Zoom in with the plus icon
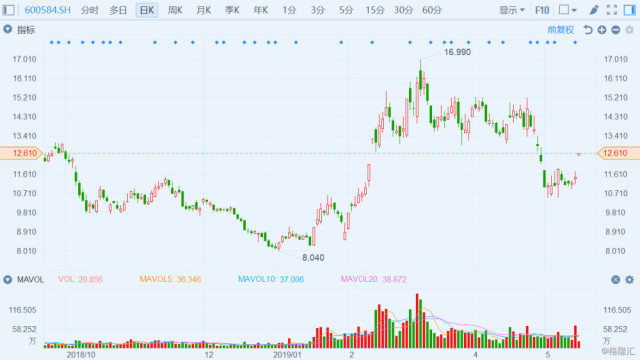640x360 pixels. [x=602, y=30]
